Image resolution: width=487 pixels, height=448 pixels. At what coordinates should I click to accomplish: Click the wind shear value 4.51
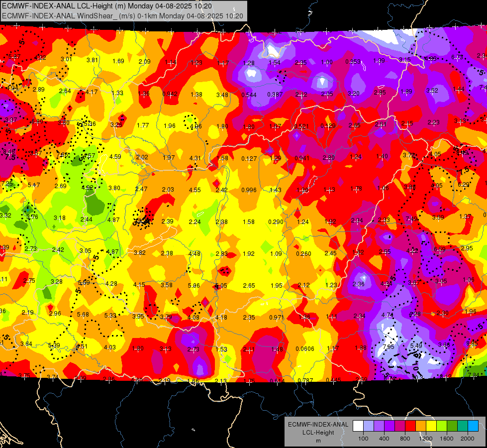[x=82, y=346]
